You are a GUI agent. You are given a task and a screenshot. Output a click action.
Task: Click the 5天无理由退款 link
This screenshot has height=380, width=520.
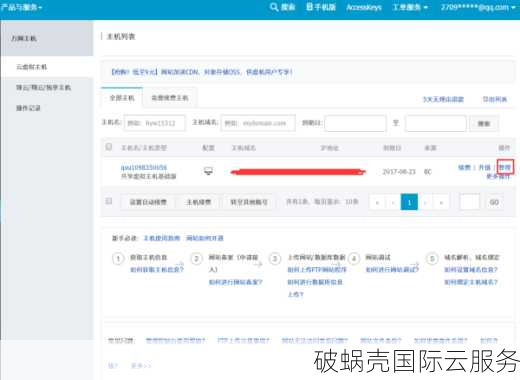click(443, 99)
